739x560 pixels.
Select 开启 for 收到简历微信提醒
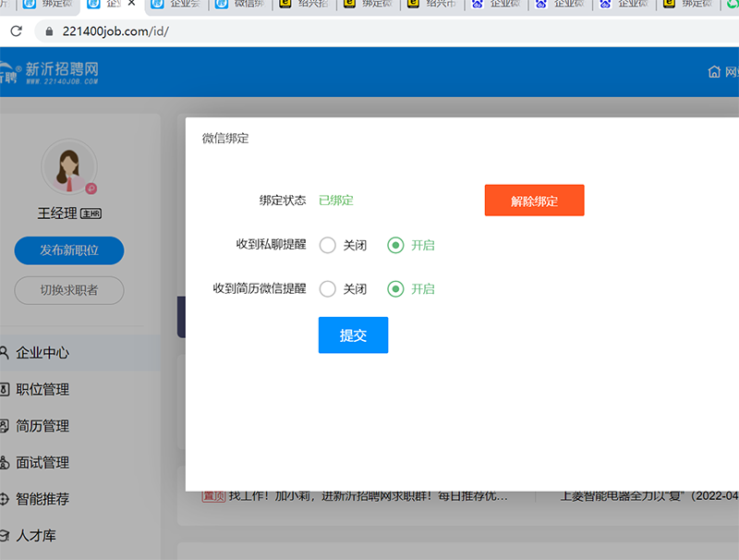pyautogui.click(x=395, y=289)
